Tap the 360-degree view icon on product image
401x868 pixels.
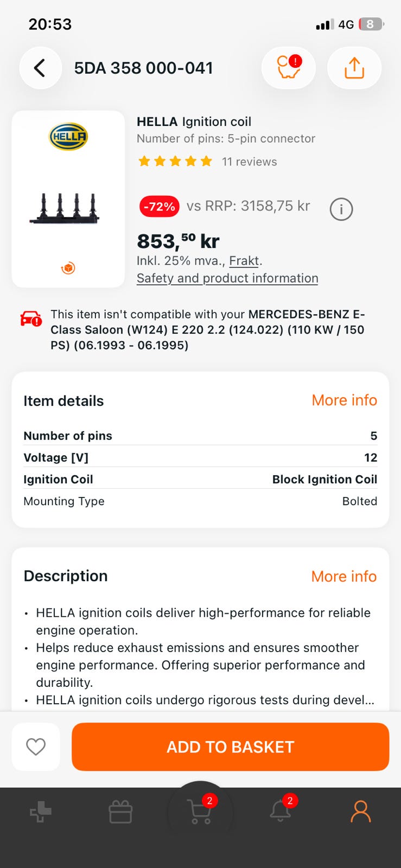click(68, 268)
